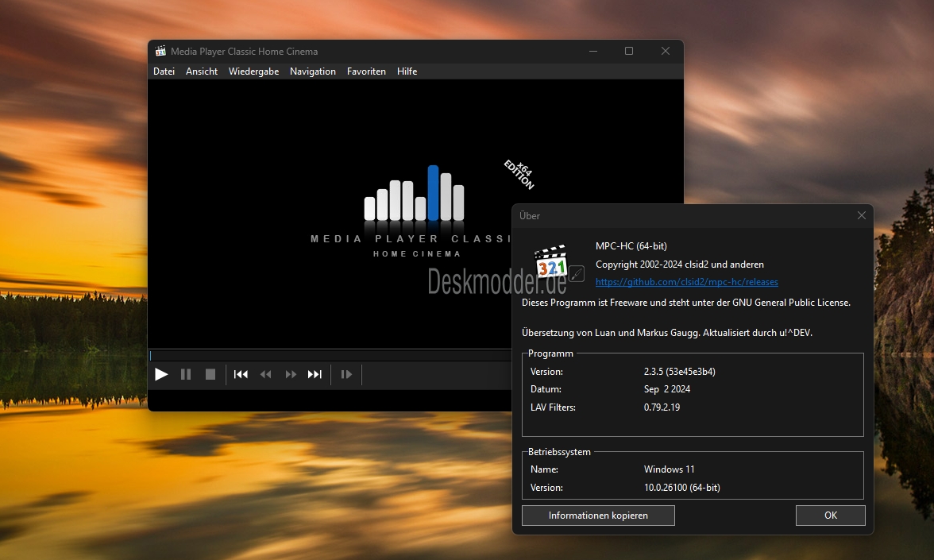Maximize the Media Player Classic window

pyautogui.click(x=629, y=51)
